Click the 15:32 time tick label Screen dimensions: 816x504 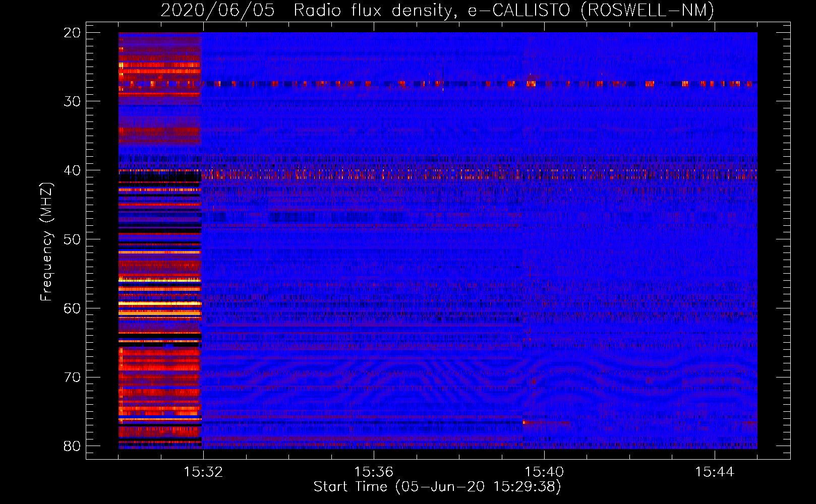pos(203,472)
